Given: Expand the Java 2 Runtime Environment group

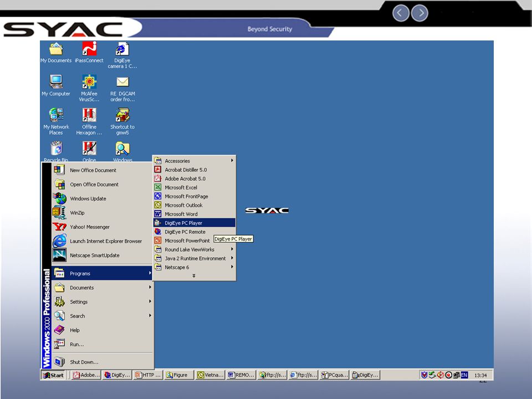Looking at the screenshot, I should pyautogui.click(x=194, y=258).
